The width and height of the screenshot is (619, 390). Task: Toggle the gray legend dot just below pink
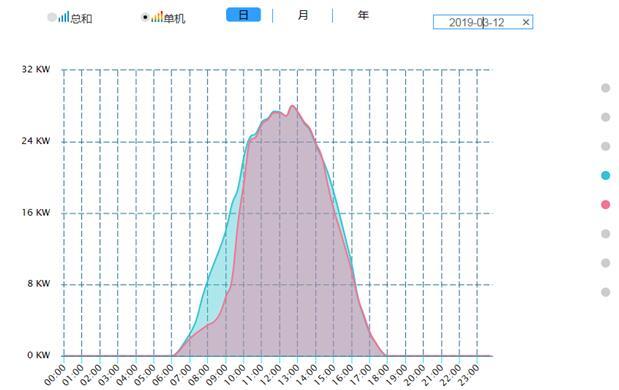606,234
